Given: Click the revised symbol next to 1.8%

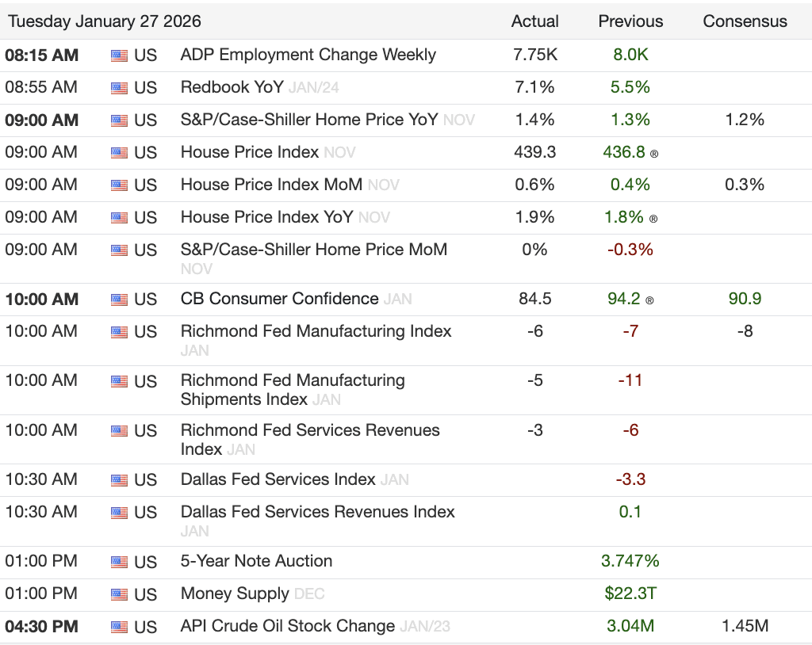Looking at the screenshot, I should pyautogui.click(x=653, y=219).
